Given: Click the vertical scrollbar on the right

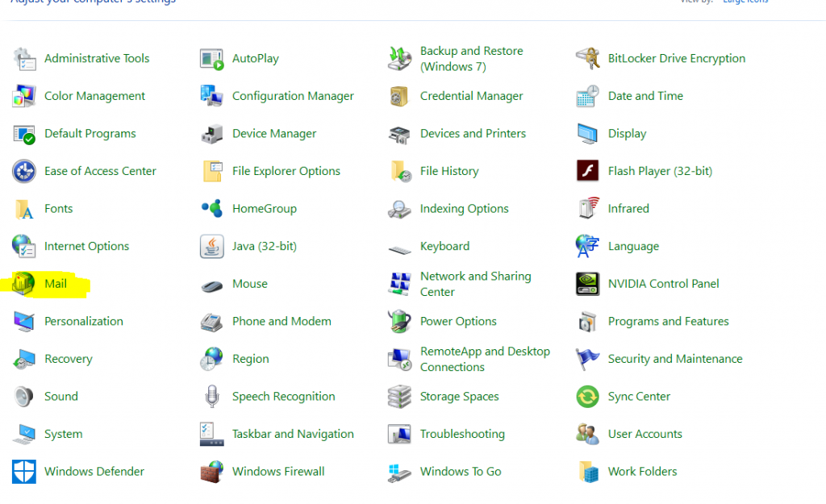Looking at the screenshot, I should tap(821, 242).
